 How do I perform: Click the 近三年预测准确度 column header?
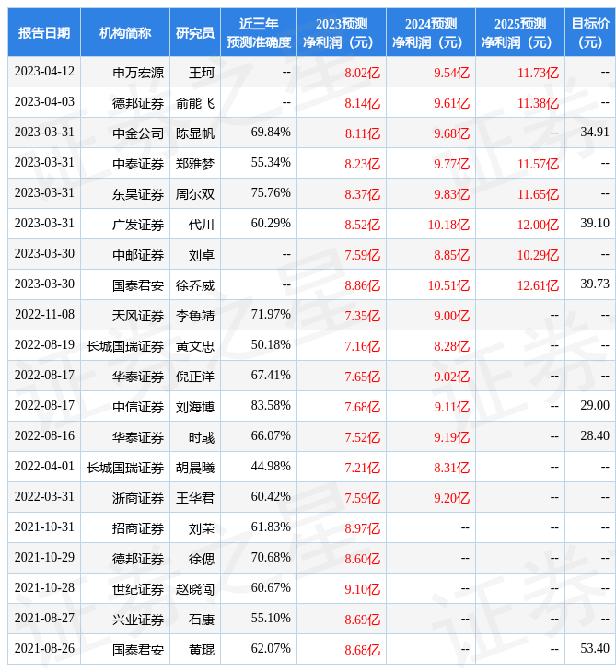click(259, 33)
